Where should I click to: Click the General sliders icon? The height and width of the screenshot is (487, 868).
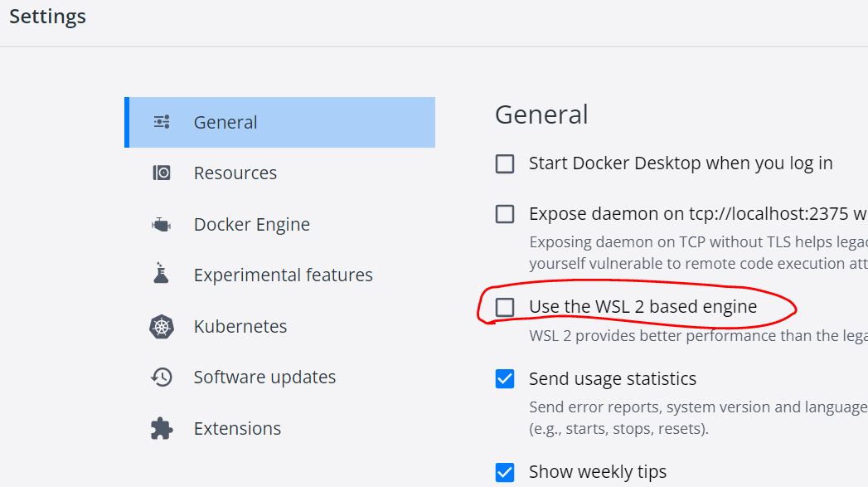coord(162,122)
